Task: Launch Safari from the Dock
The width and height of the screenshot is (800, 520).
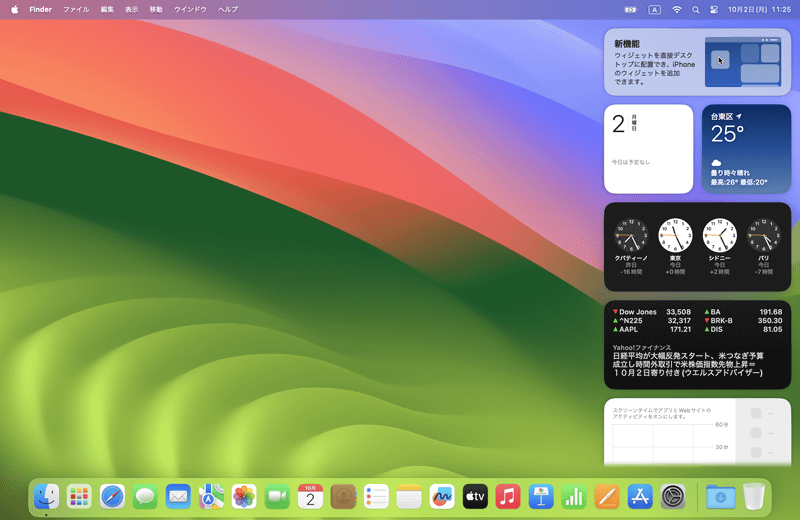Action: coord(112,497)
